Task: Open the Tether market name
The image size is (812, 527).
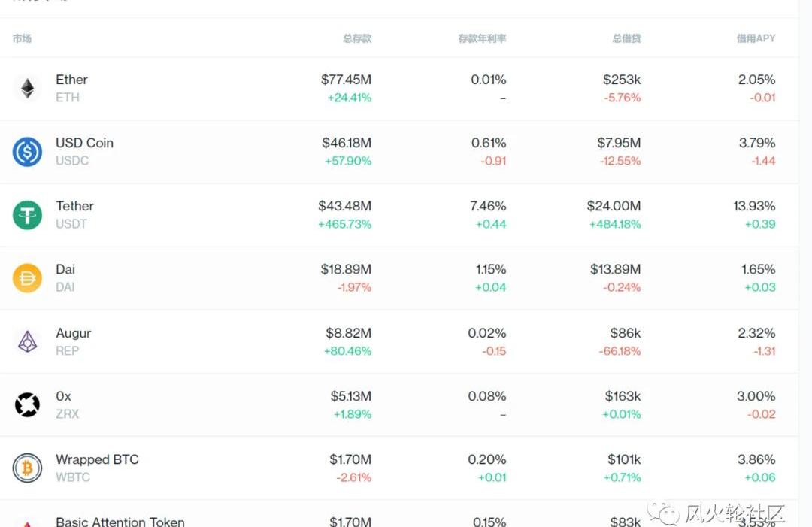Action: click(74, 206)
